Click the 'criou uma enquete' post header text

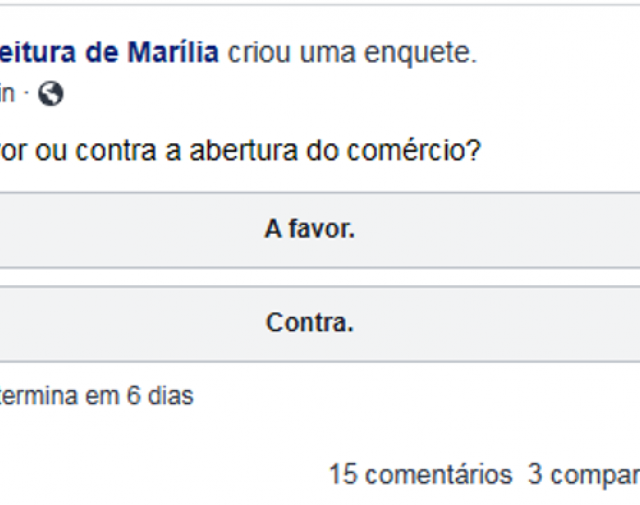(x=352, y=53)
